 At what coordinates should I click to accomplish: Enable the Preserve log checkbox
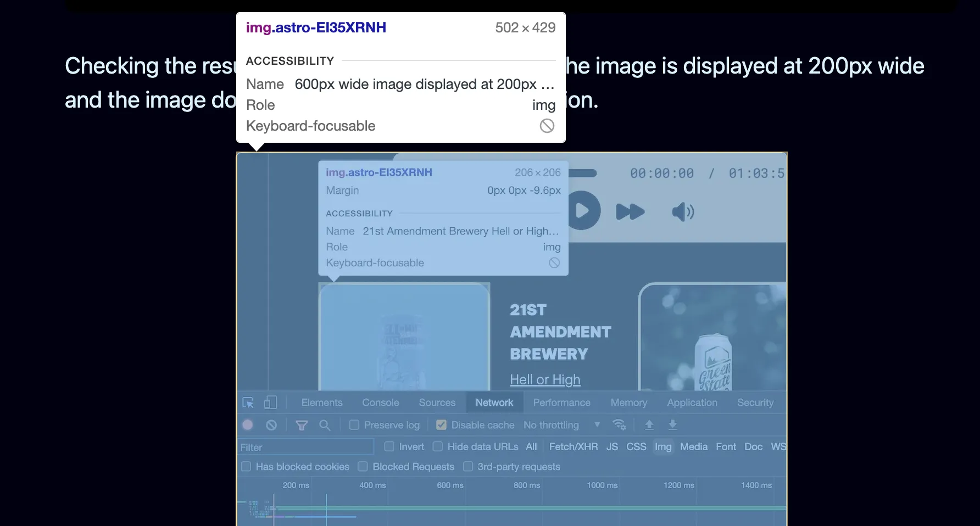pyautogui.click(x=354, y=424)
